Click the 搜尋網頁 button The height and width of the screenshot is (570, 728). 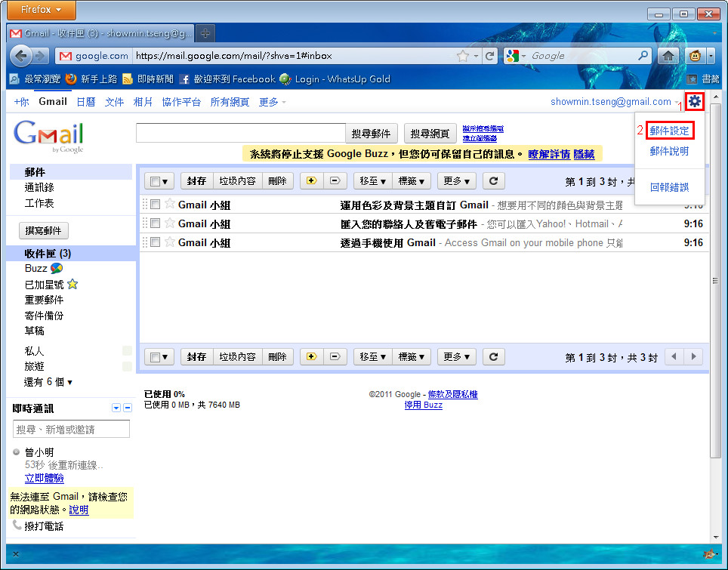430,134
